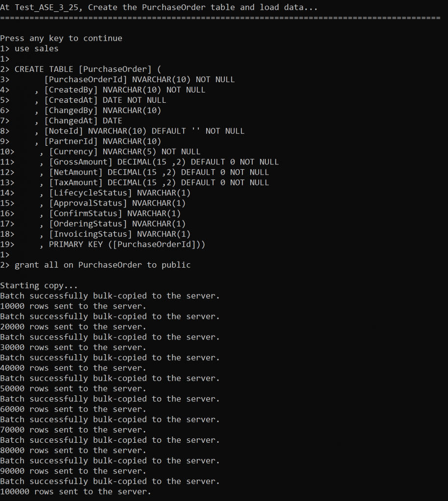Click the [CreatedBy] column definition line

click(120, 90)
